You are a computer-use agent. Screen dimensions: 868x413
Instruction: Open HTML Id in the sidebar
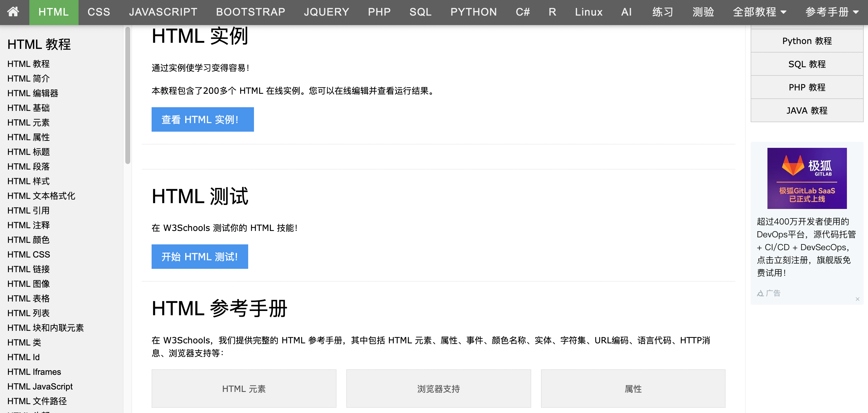coord(24,357)
